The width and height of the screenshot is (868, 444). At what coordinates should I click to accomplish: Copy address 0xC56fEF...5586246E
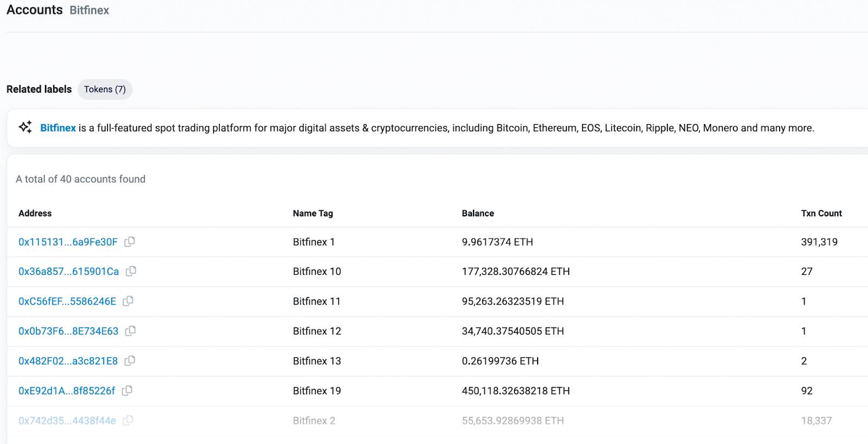coord(128,301)
